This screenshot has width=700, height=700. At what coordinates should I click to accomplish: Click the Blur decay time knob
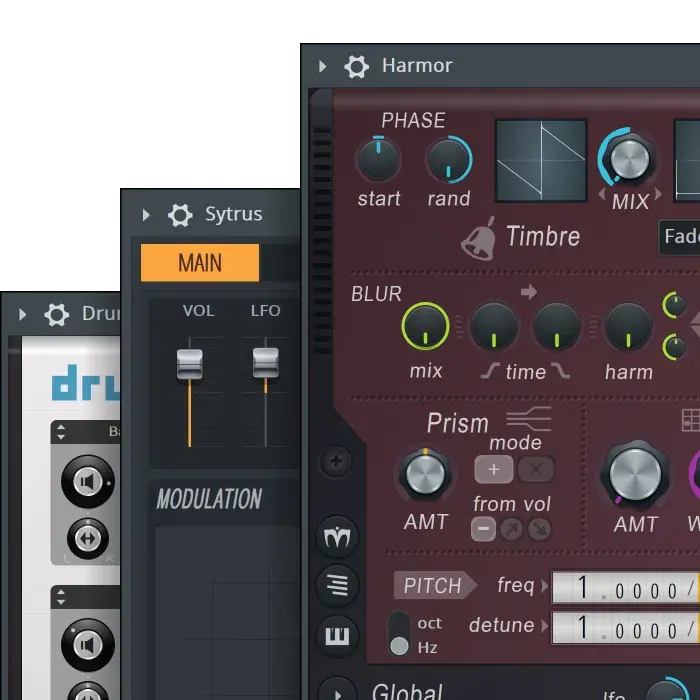click(557, 327)
